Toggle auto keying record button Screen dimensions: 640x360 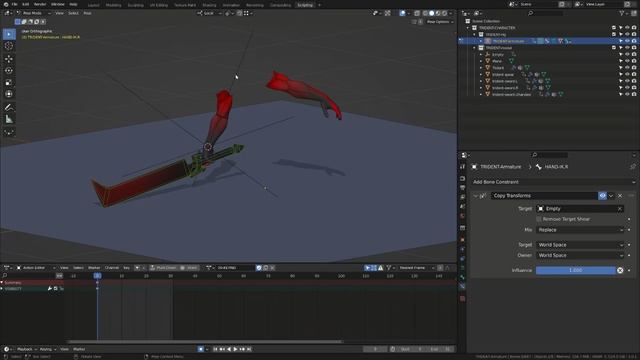pyautogui.click(x=200, y=349)
